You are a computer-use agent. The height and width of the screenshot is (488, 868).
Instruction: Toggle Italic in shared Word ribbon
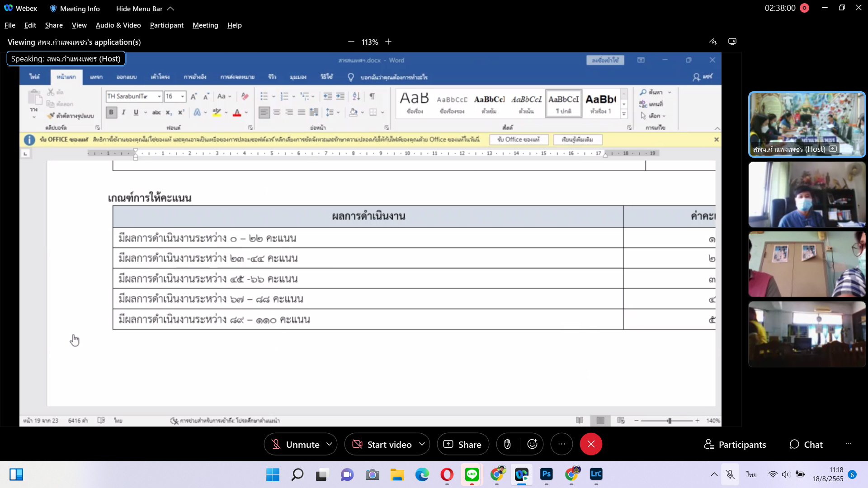123,112
